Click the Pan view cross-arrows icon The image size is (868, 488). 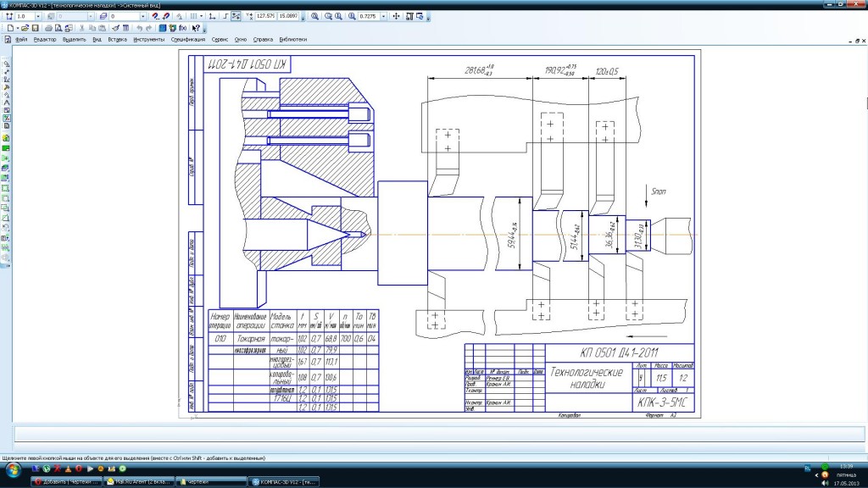point(396,16)
